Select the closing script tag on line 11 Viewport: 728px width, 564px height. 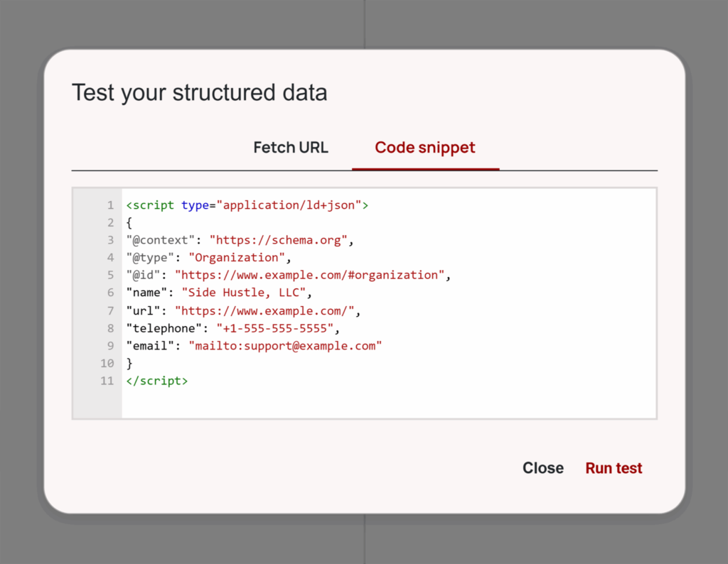pos(156,381)
